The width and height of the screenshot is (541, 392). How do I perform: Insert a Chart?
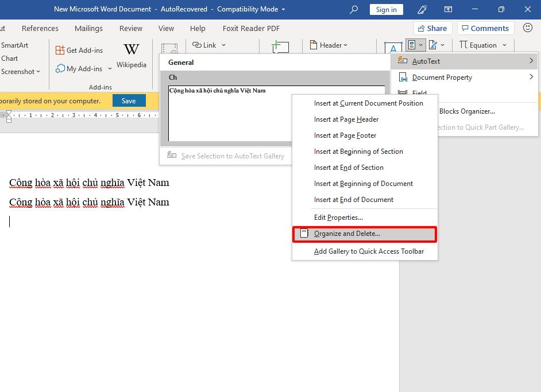(x=10, y=58)
